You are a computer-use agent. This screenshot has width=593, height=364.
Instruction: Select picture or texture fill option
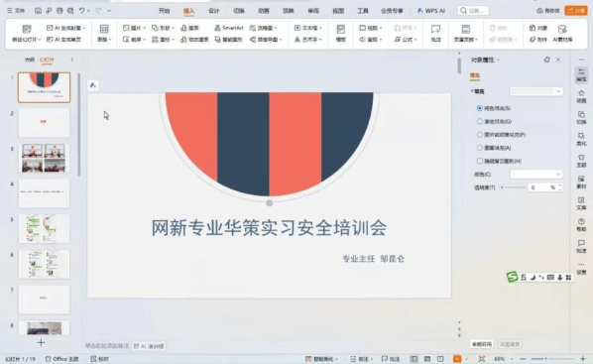[480, 135]
